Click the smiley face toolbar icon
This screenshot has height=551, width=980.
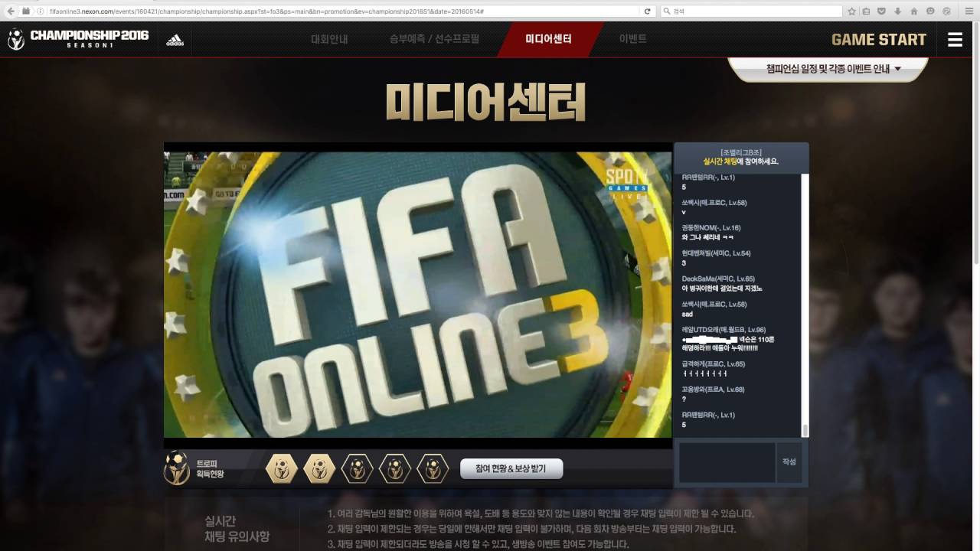point(930,11)
